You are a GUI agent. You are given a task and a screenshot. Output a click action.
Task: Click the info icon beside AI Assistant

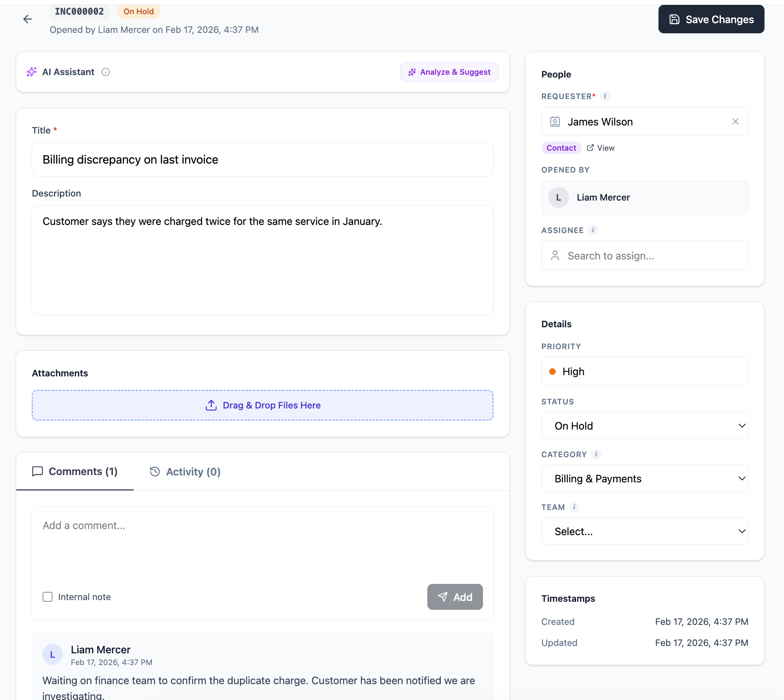coord(105,72)
